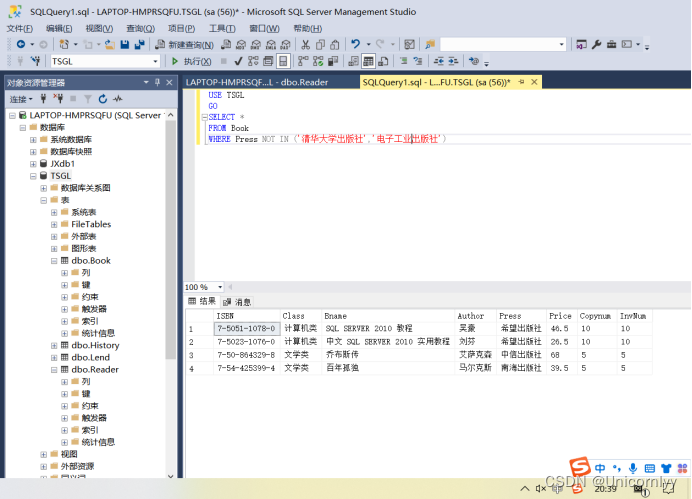Open the TSGL database dropdown

pyautogui.click(x=155, y=61)
